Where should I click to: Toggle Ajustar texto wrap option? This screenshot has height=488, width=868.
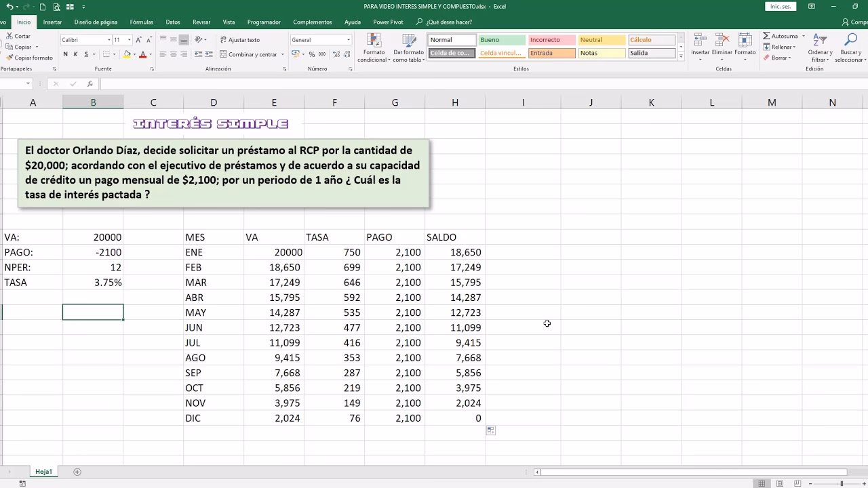pos(239,40)
